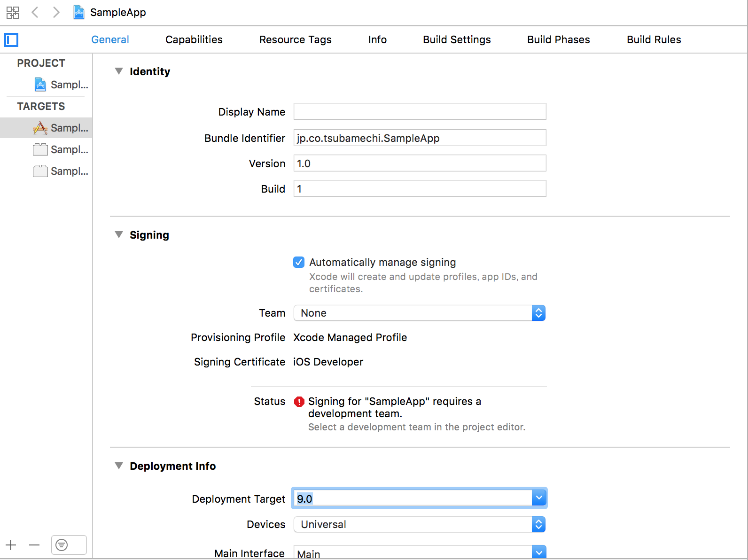Click the 'requires a development team' status message
Screen dimensions: 748x560
click(x=395, y=407)
